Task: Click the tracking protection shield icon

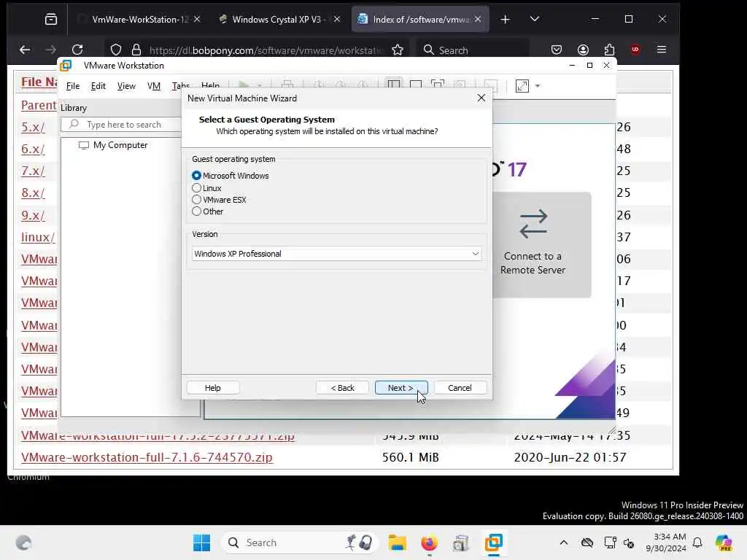Action: 116,50
